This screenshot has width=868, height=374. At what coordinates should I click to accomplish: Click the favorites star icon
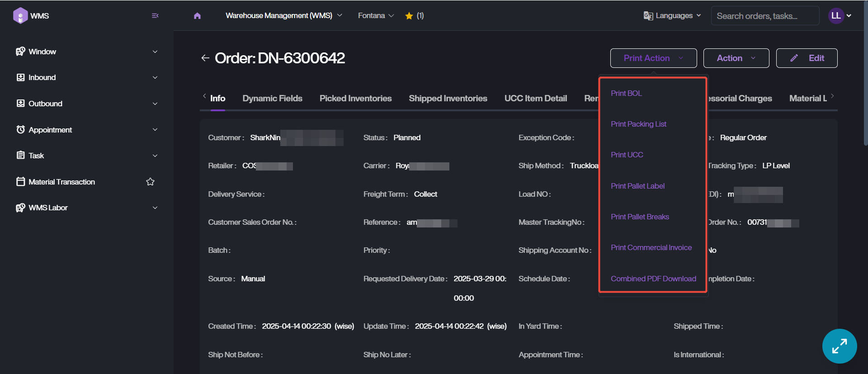(409, 16)
